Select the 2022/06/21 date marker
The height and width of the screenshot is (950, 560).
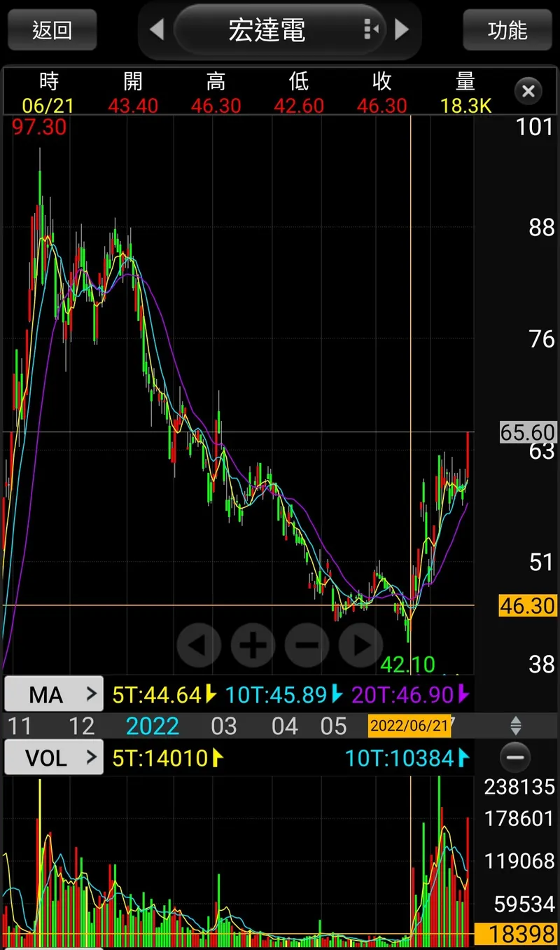[409, 725]
